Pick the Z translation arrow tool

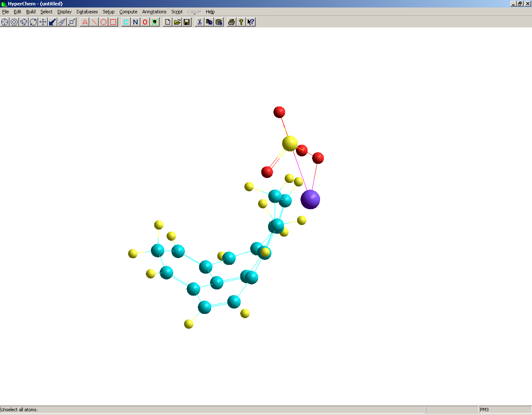52,22
